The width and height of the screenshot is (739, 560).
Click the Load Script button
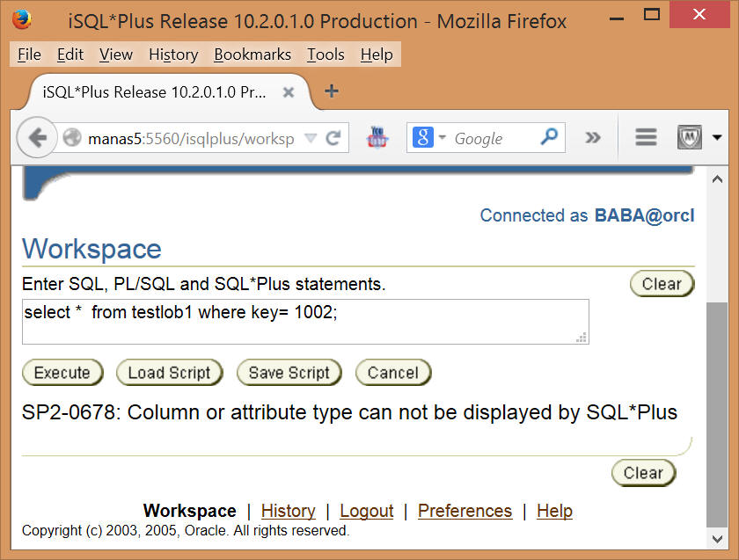[169, 373]
